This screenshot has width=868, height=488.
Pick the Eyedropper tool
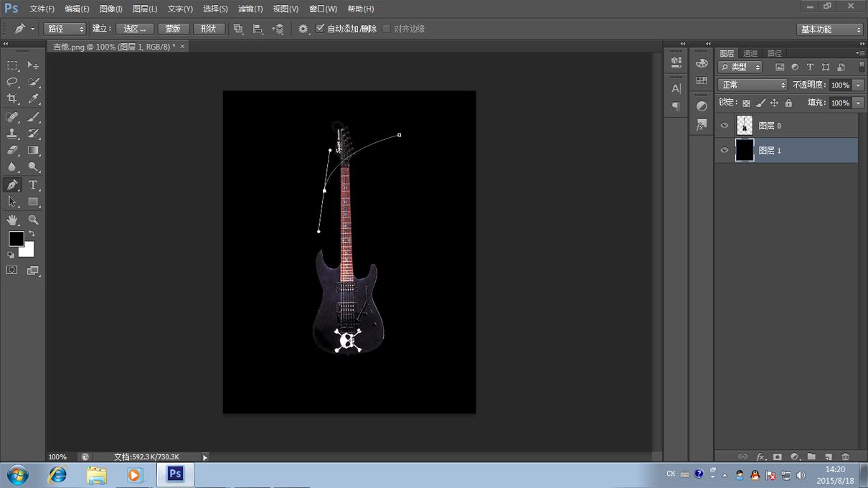click(x=33, y=99)
